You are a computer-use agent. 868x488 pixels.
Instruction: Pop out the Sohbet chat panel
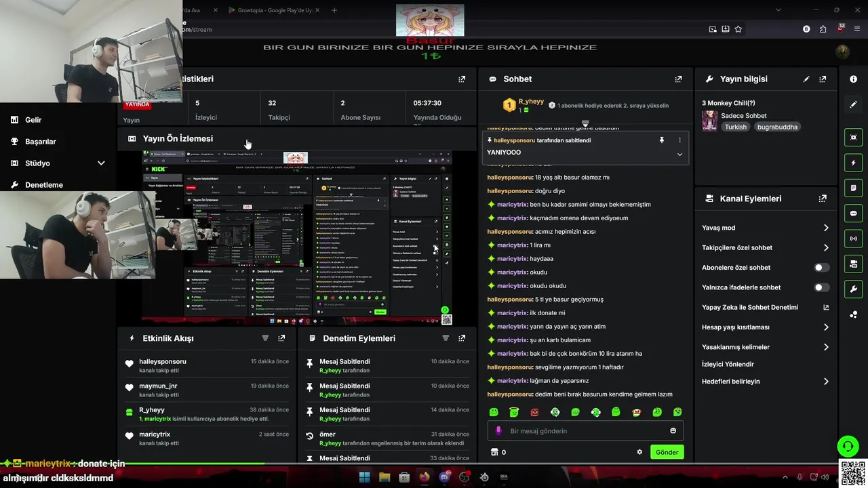click(x=678, y=79)
